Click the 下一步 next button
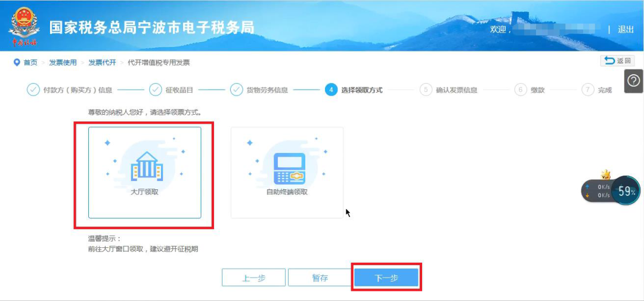 [386, 278]
